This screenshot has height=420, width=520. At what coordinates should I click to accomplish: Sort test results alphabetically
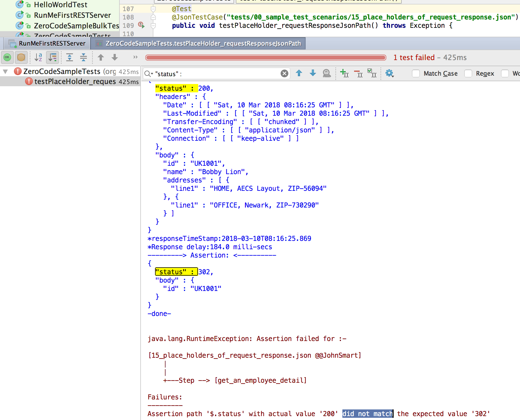tap(38, 57)
